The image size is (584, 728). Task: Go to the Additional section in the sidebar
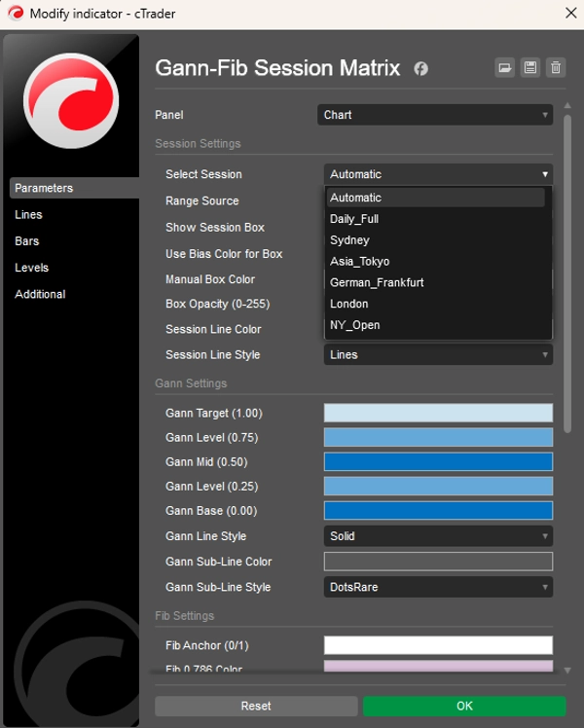click(x=40, y=294)
